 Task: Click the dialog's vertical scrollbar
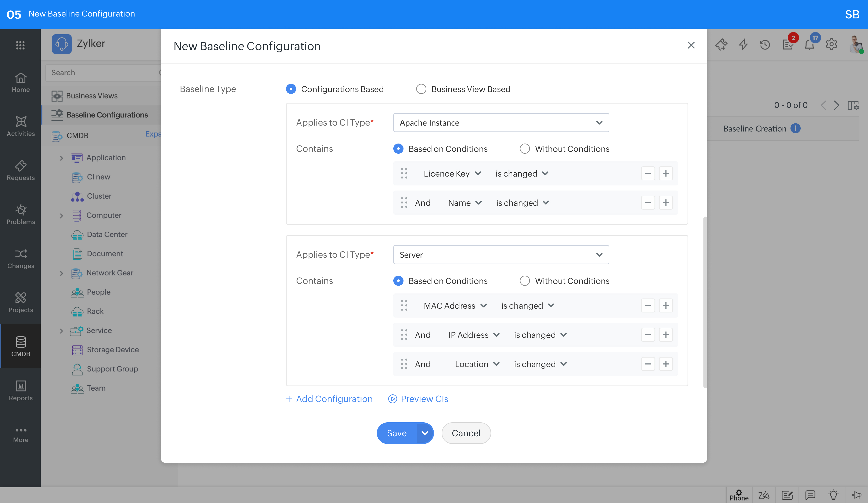[x=705, y=302]
